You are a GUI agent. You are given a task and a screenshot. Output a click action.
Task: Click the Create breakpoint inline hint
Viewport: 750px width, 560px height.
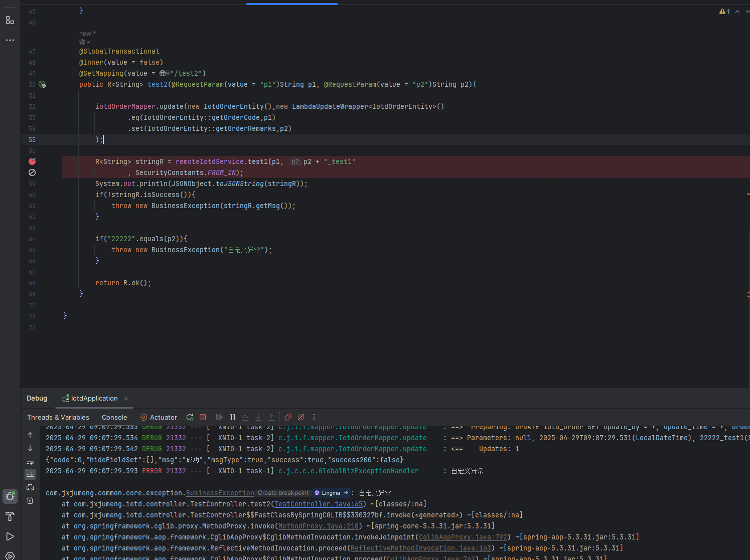pos(283,493)
